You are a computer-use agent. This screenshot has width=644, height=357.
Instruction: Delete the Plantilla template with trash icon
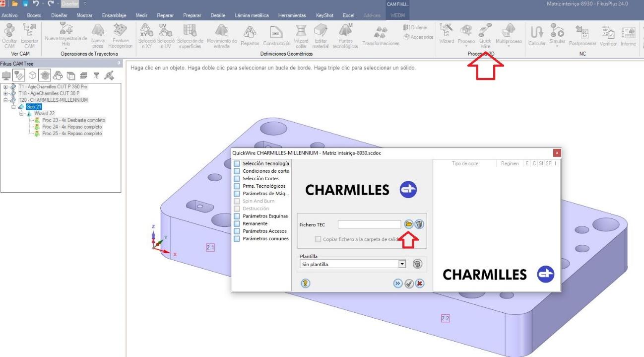click(417, 264)
